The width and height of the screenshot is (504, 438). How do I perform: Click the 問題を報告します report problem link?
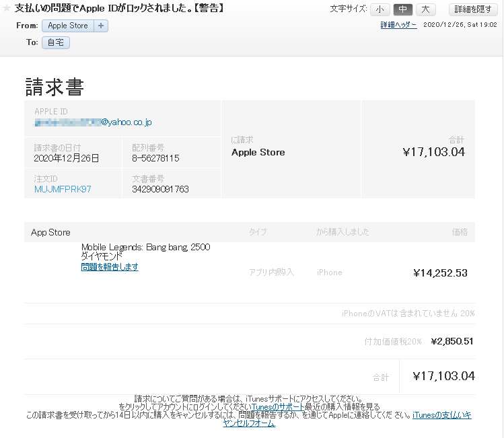click(x=110, y=267)
